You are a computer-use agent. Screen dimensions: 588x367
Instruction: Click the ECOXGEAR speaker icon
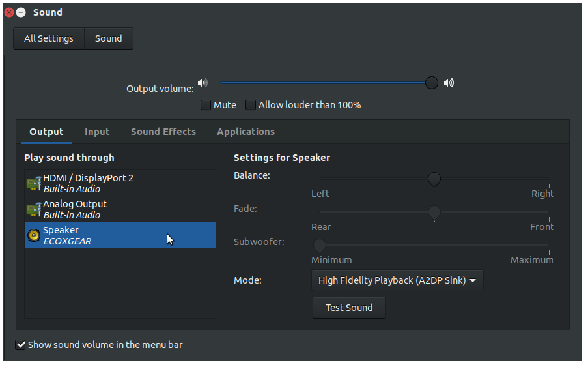[x=34, y=235]
